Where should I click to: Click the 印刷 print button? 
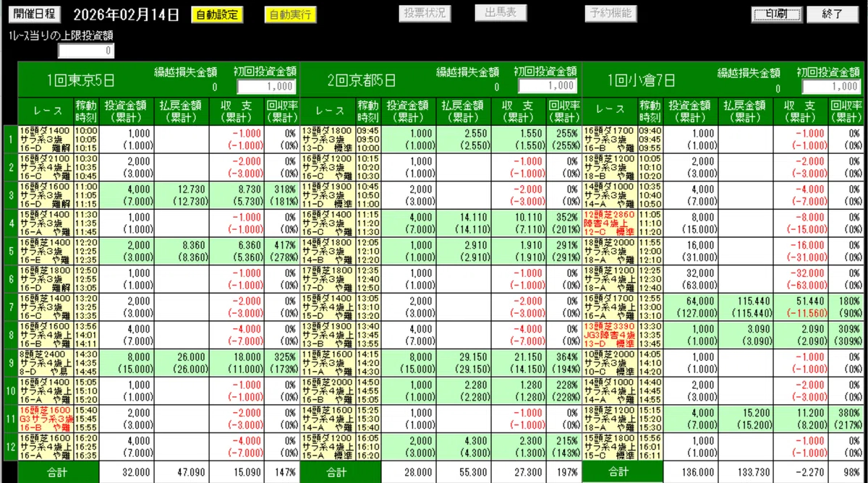pyautogui.click(x=777, y=12)
